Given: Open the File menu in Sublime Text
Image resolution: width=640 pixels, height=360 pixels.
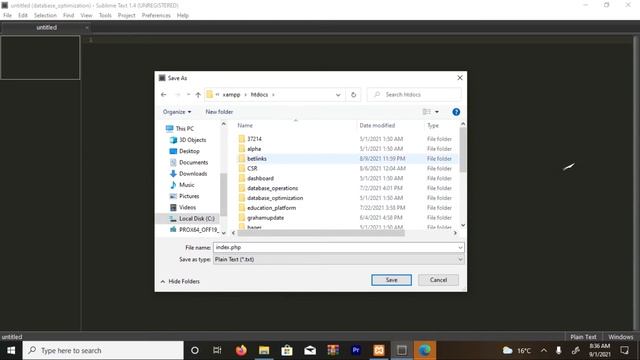Looking at the screenshot, I should 7,16.
